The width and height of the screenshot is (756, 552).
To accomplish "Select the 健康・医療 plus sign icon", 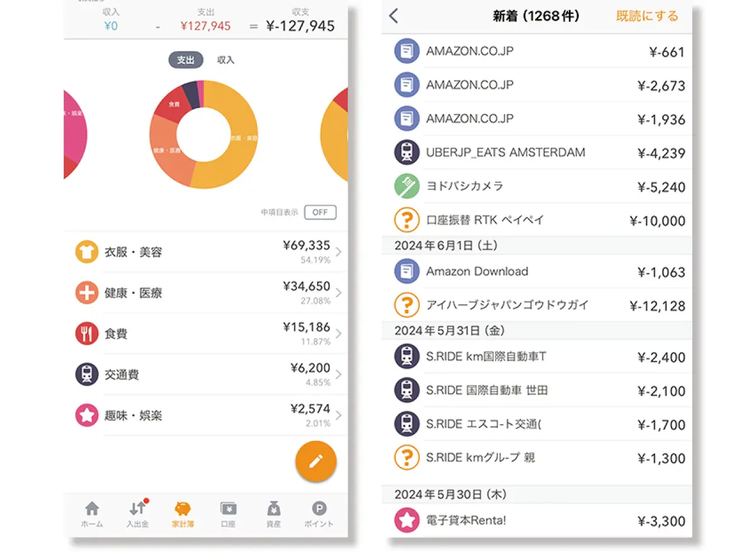I will [x=86, y=292].
